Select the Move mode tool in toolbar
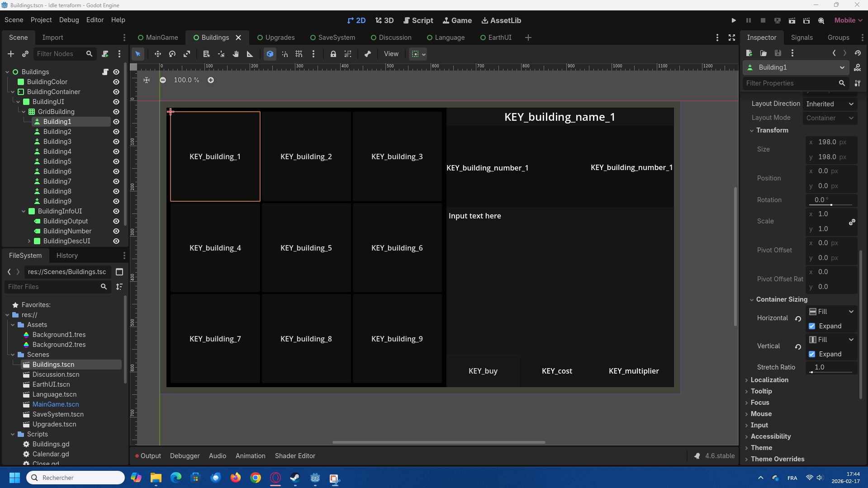 [157, 54]
